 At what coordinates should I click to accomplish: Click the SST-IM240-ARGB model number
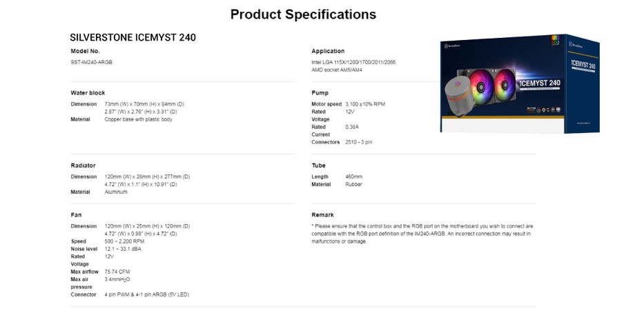coord(91,62)
